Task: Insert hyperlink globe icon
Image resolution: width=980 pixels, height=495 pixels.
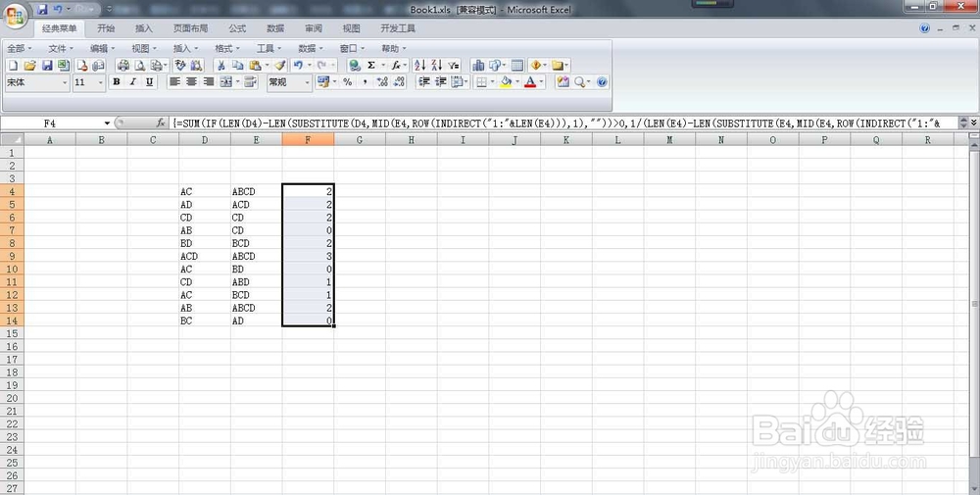Action: coord(355,65)
